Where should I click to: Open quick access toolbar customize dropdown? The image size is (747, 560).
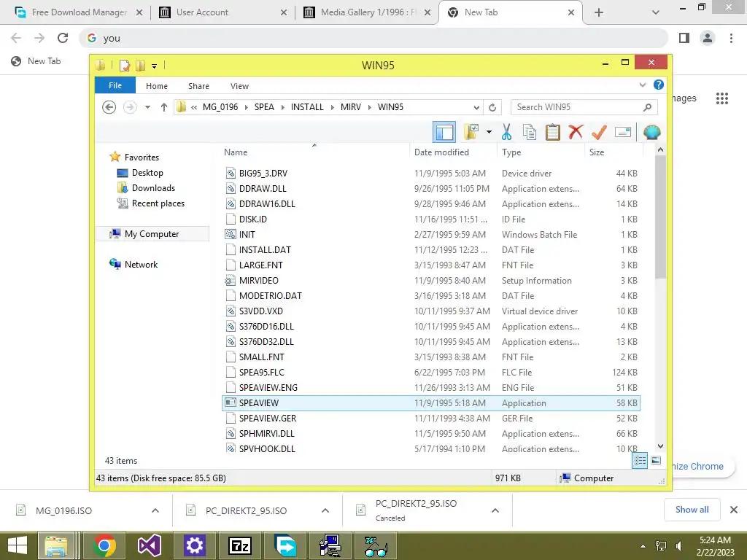point(155,66)
